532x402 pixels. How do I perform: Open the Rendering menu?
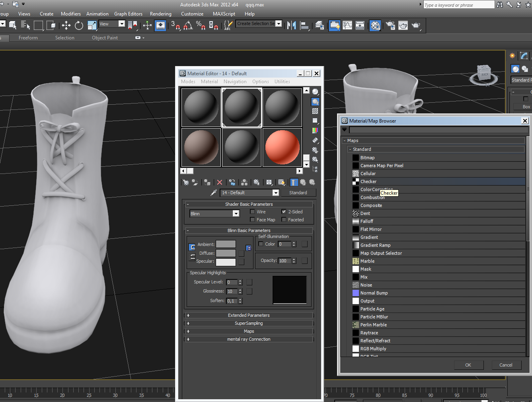click(160, 14)
